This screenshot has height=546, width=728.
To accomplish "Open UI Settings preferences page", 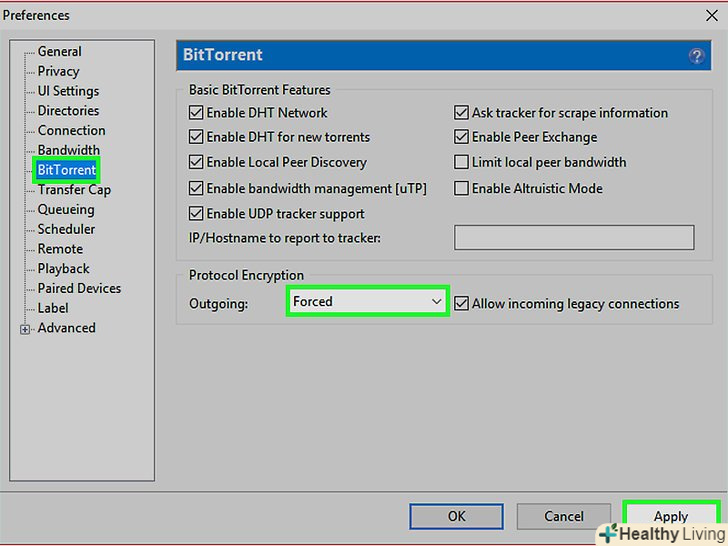I will 68,91.
